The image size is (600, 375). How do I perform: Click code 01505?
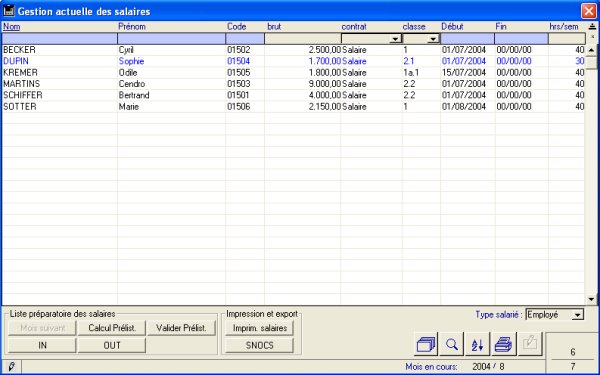[238, 72]
